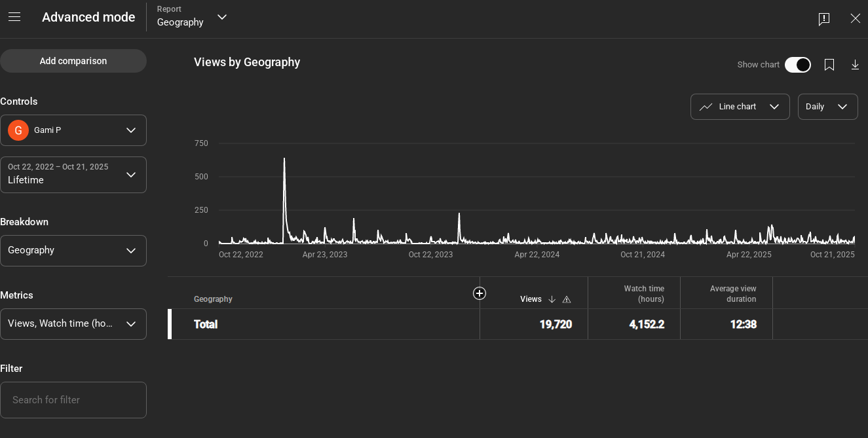
Task: Select the Gami P channel avatar
Action: click(x=18, y=130)
